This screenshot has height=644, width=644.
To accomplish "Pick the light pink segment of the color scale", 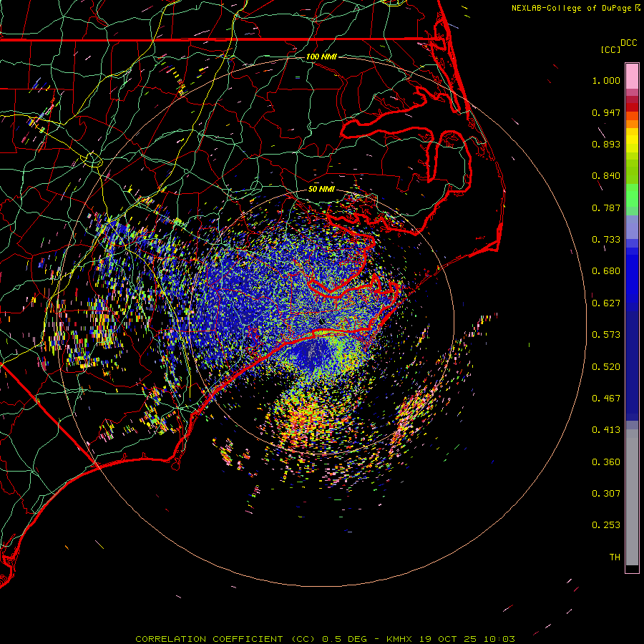I will [x=632, y=77].
